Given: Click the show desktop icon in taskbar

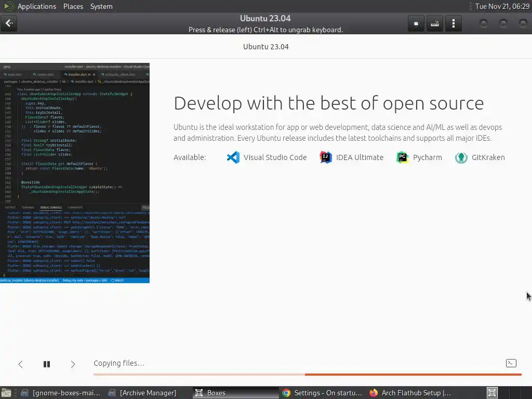Looking at the screenshot, I should tap(6, 393).
